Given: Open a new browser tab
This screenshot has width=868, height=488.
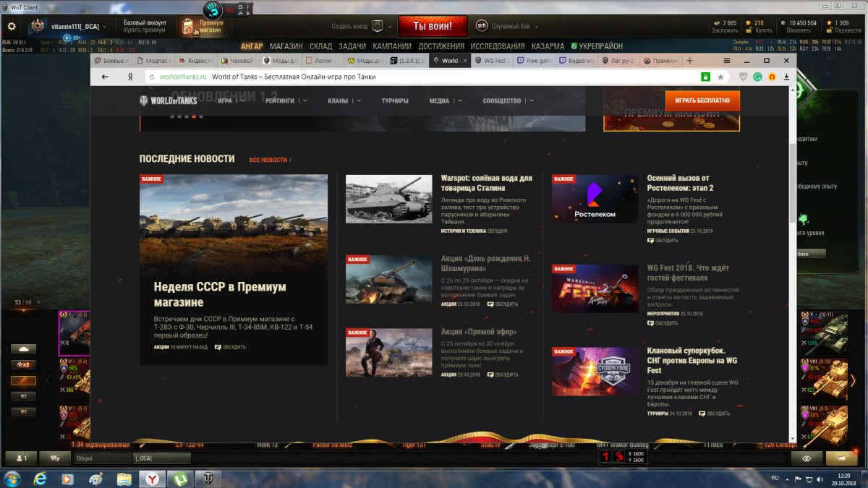Looking at the screenshot, I should pos(690,61).
